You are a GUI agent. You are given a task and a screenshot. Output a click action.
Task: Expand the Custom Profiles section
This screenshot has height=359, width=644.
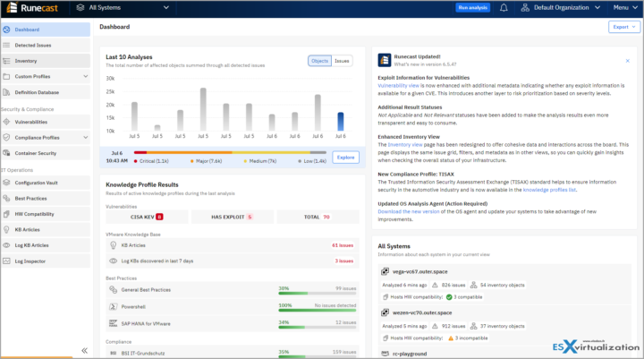pyautogui.click(x=85, y=76)
